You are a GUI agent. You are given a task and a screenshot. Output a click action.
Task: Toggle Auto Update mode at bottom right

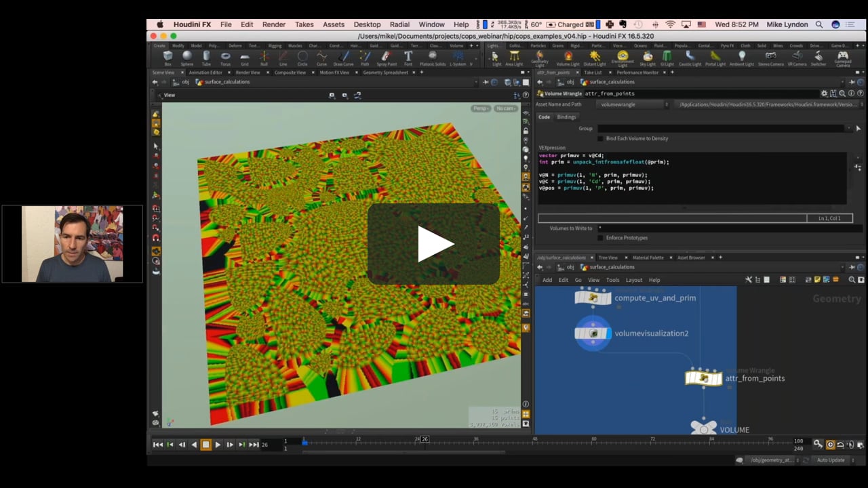(x=831, y=460)
